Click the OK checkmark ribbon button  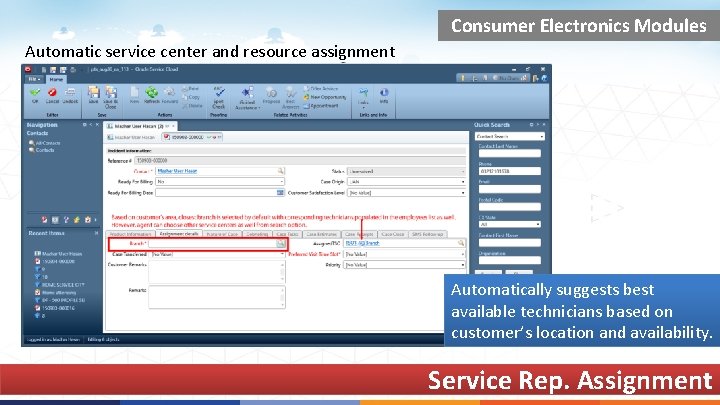tap(35, 96)
